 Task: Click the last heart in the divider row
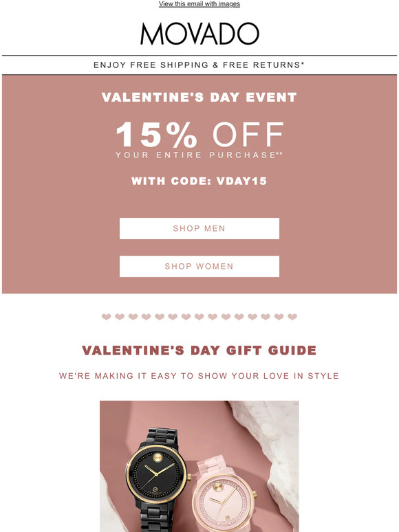tap(292, 317)
